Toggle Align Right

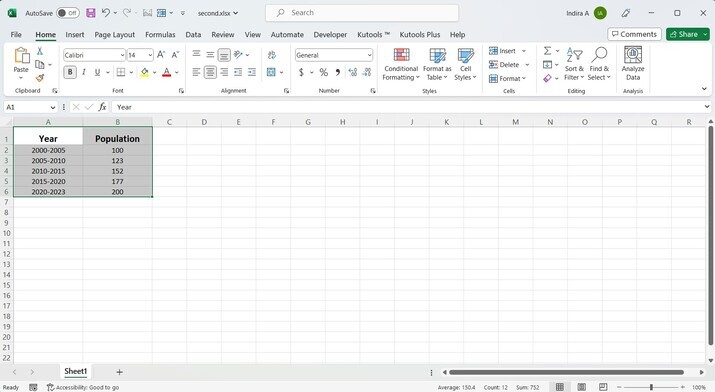224,72
